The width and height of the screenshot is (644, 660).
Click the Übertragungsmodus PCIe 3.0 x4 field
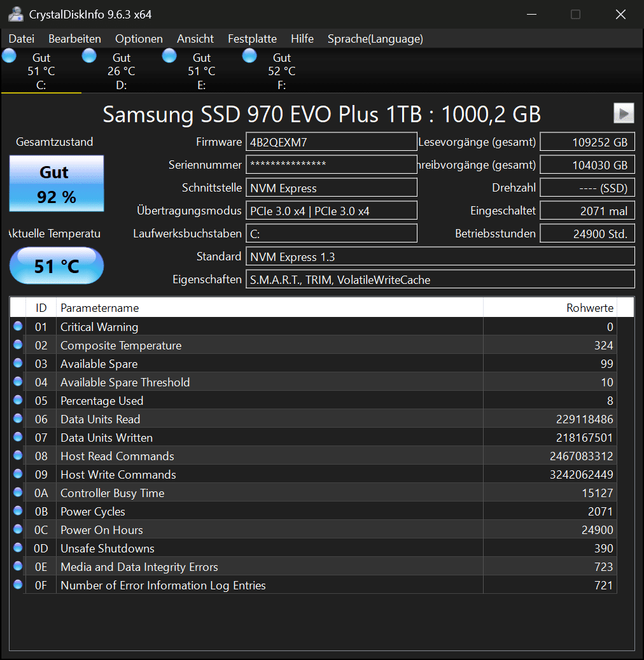332,211
